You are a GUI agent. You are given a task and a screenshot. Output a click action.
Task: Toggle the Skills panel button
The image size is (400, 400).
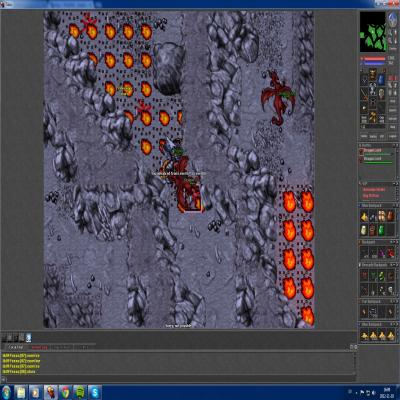364,136
